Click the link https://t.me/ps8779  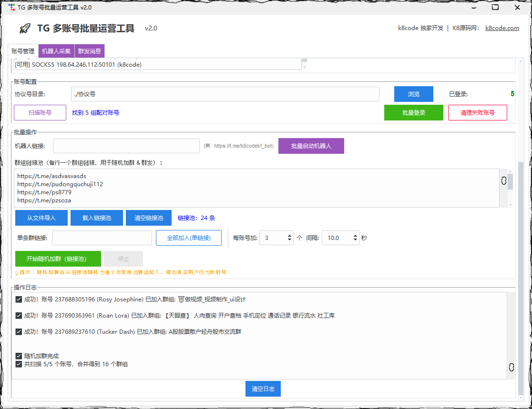pos(44,192)
